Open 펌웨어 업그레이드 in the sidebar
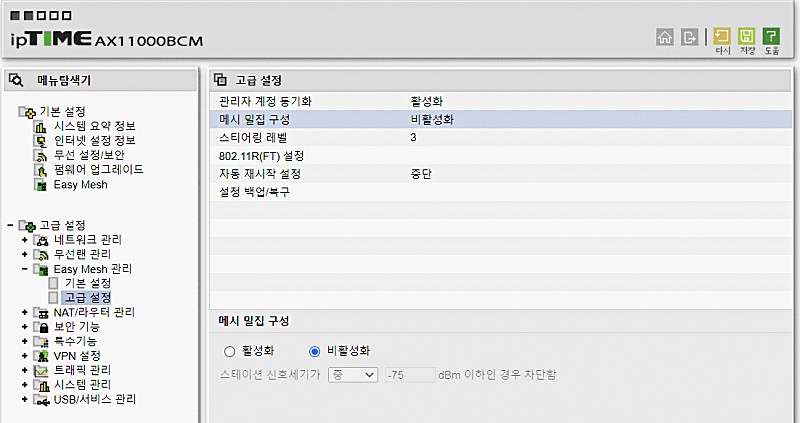This screenshot has height=423, width=800. pos(98,169)
